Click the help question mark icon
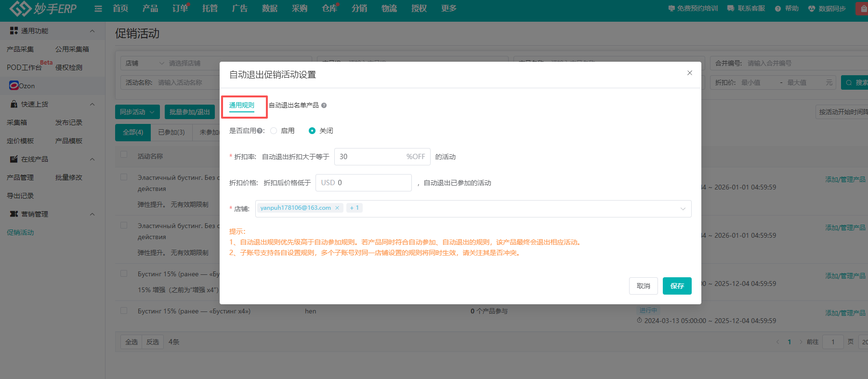Image resolution: width=868 pixels, height=379 pixels. 778,9
